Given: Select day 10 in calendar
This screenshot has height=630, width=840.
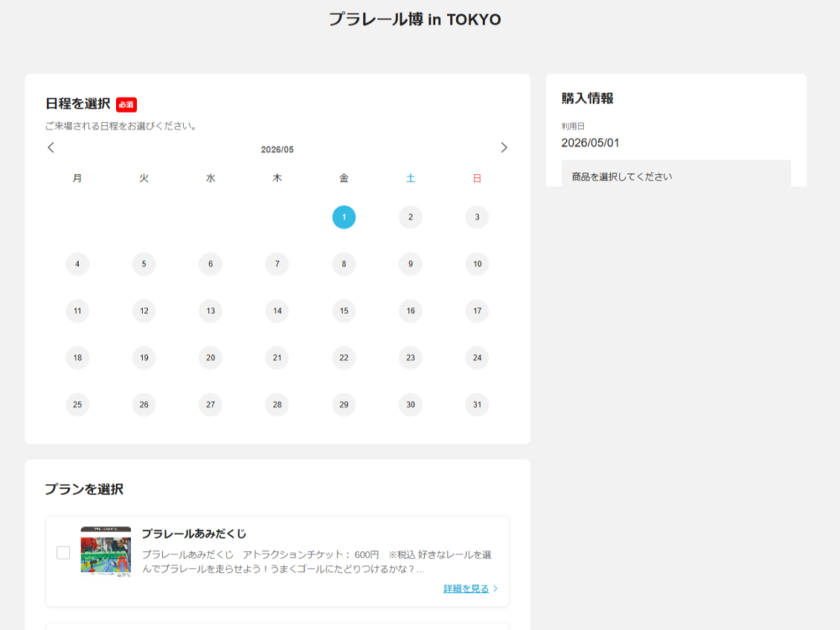Looking at the screenshot, I should (477, 264).
